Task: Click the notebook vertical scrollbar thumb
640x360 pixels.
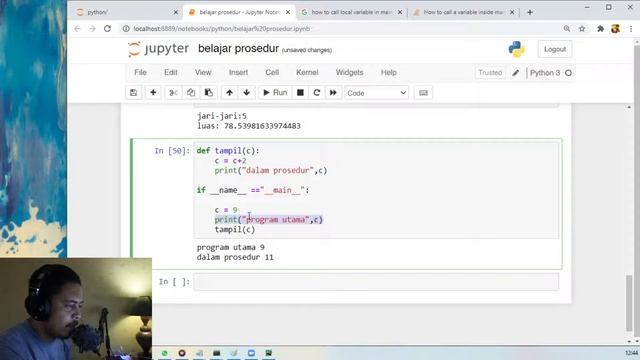Action: tap(629, 303)
